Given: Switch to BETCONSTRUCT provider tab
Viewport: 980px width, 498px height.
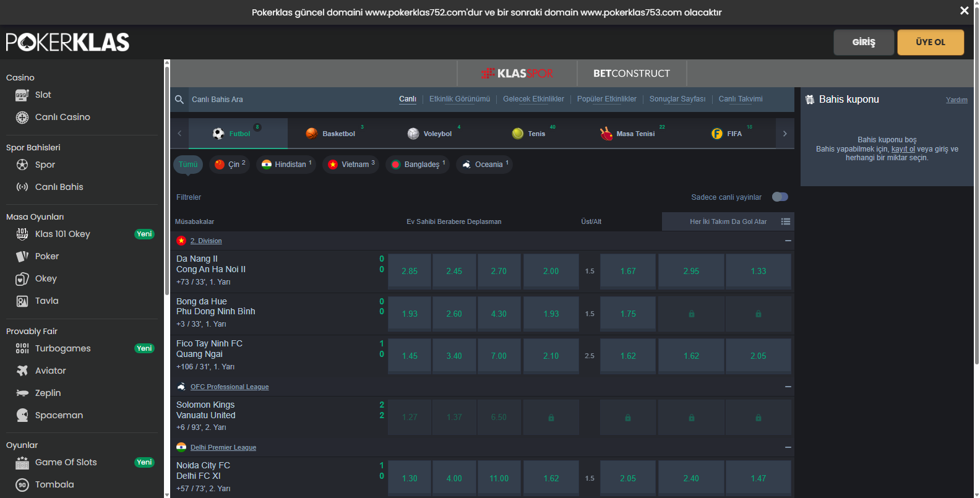Looking at the screenshot, I should pos(632,74).
